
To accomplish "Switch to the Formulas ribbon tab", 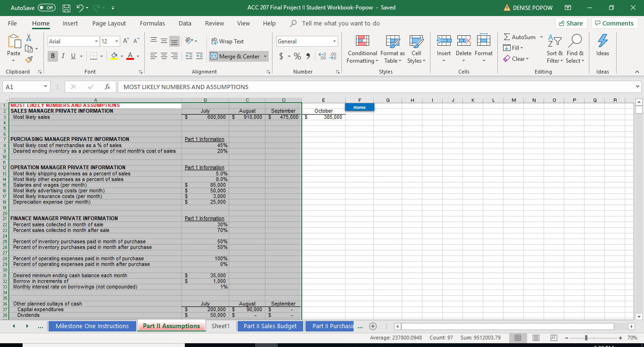I will 152,23.
